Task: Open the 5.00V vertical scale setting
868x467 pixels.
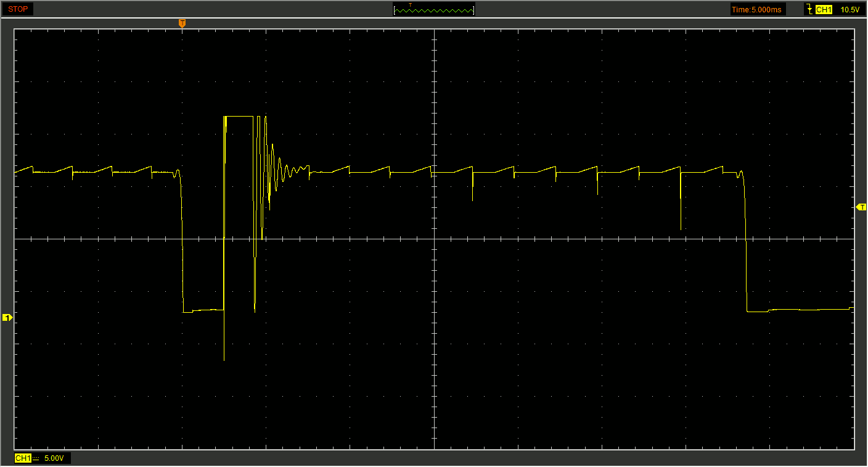Action: (x=54, y=458)
